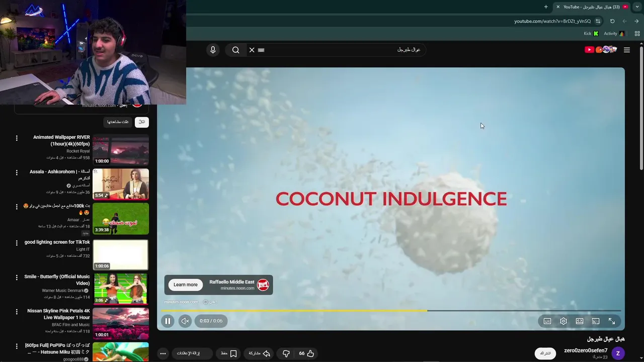Open the Raffaello Middle East advertiser link

232,282
